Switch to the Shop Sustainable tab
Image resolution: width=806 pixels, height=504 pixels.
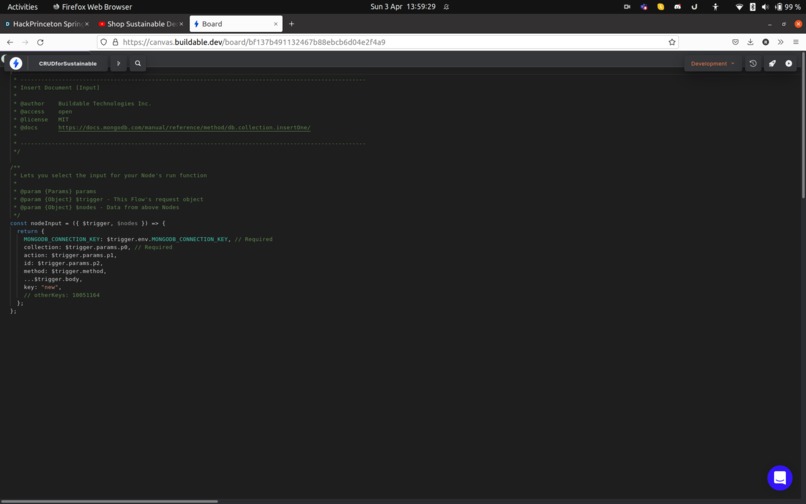coord(142,24)
